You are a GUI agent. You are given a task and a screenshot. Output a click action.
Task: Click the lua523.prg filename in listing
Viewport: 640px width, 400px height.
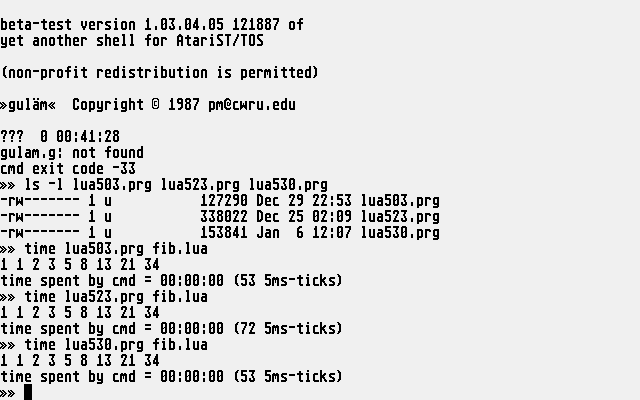tap(400, 217)
